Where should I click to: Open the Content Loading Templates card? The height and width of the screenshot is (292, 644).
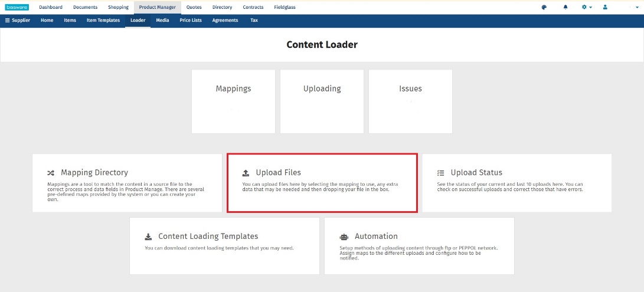point(224,246)
